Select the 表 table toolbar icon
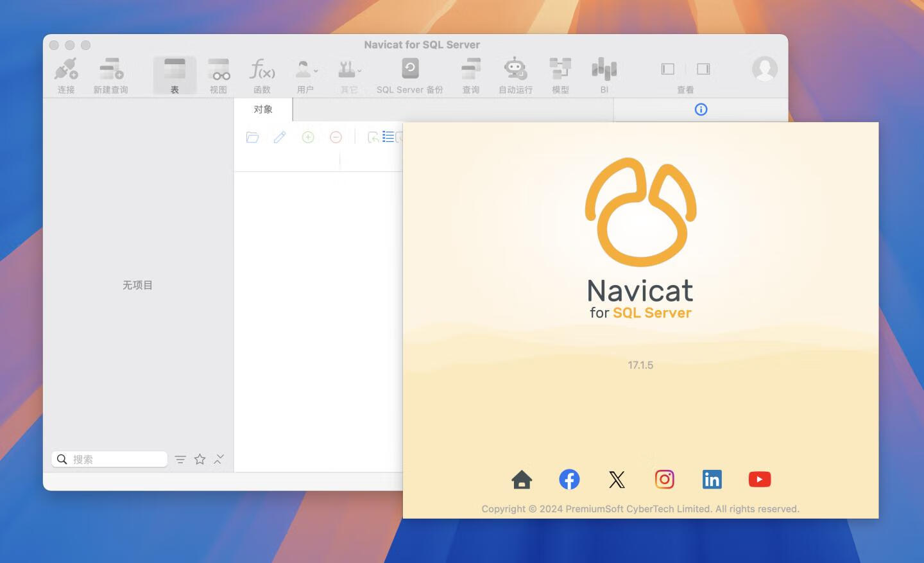924x563 pixels. click(175, 69)
